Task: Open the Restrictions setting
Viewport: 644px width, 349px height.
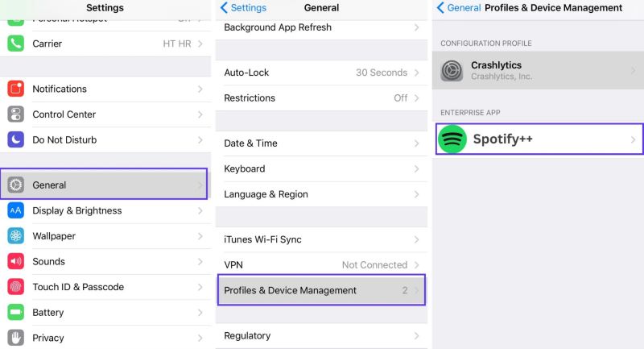Action: point(321,98)
